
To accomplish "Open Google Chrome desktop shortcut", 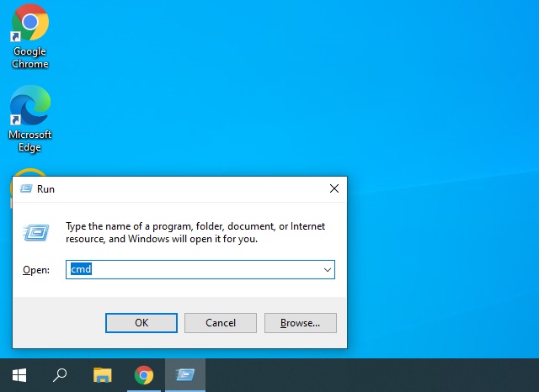I will (30, 36).
